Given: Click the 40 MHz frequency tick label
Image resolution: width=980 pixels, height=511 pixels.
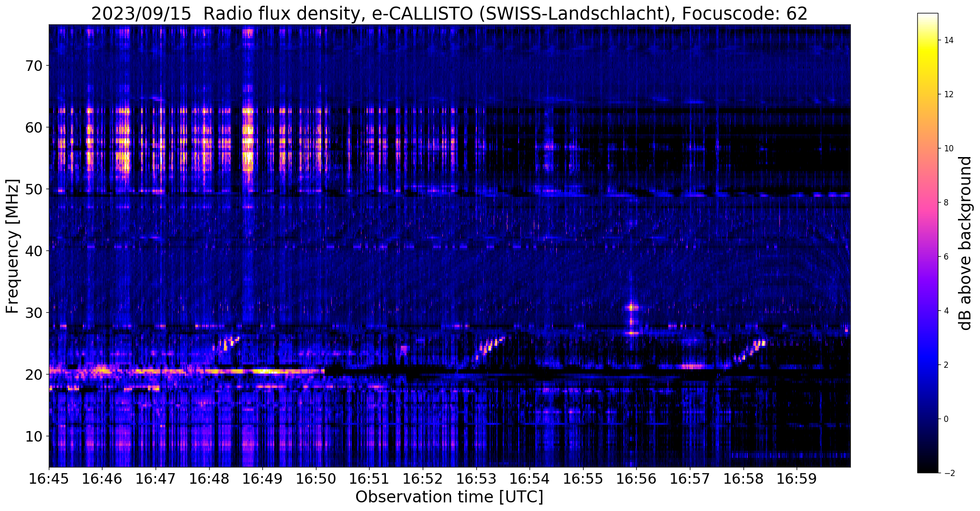Looking at the screenshot, I should tap(34, 251).
